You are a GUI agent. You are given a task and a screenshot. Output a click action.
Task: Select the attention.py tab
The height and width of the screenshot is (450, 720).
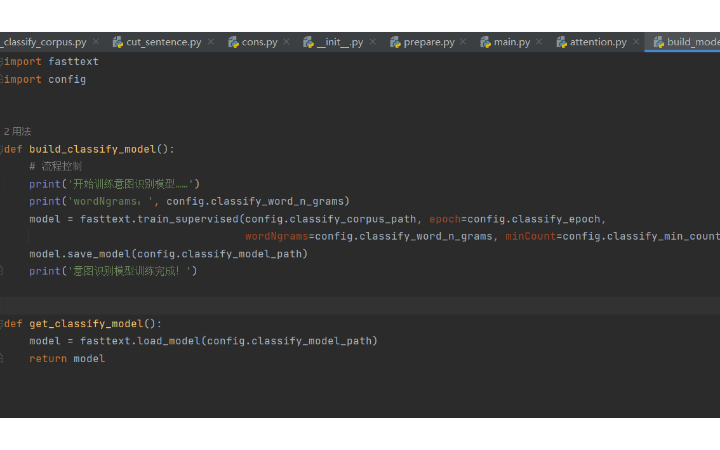pyautogui.click(x=598, y=42)
